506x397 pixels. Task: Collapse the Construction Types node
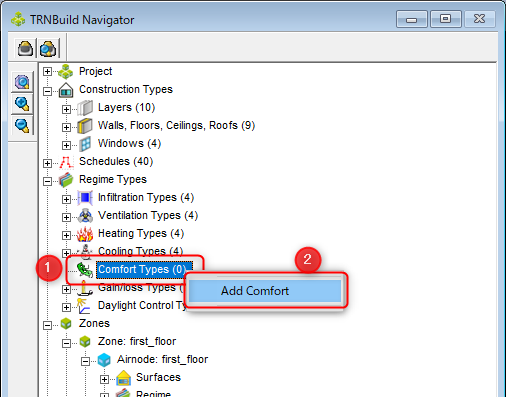47,91
